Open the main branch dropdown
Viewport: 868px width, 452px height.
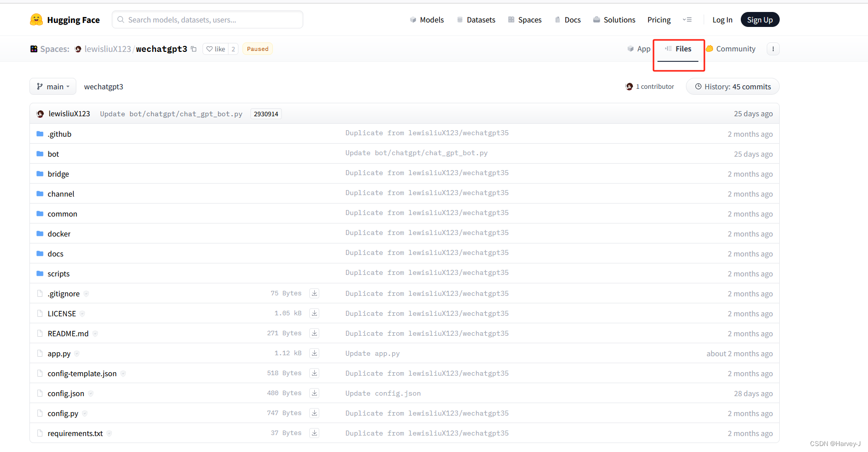[53, 86]
